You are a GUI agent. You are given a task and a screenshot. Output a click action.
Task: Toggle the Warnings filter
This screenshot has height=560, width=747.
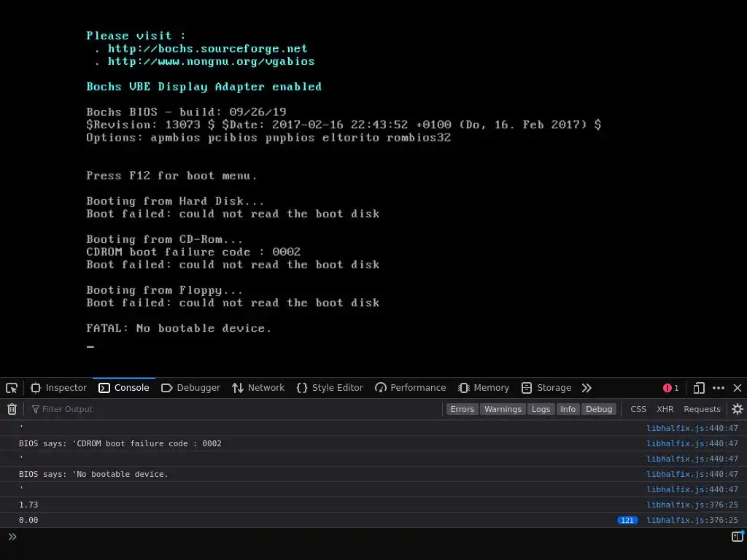pos(503,409)
